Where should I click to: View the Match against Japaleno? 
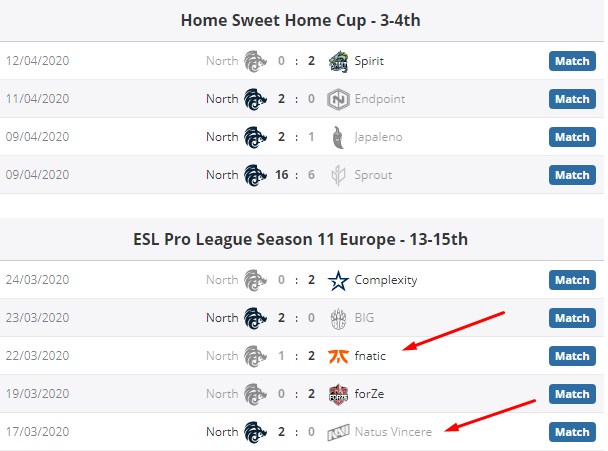coord(572,137)
